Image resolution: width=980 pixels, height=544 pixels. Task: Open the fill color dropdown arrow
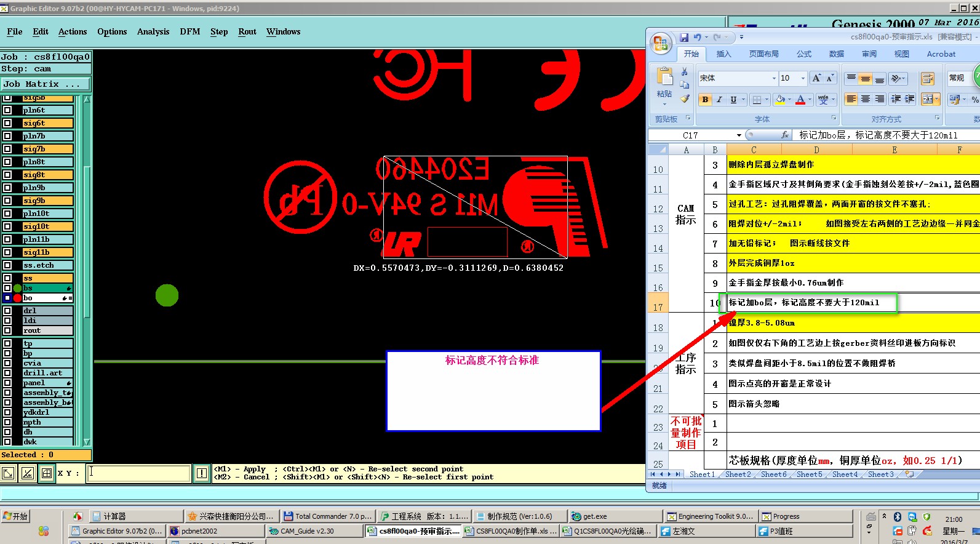tap(790, 100)
